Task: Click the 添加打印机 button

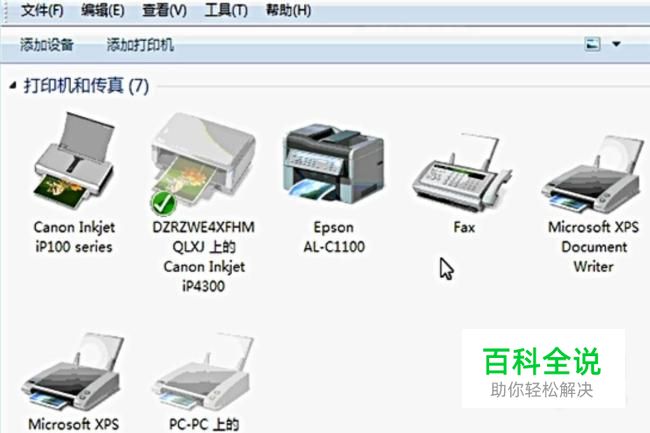Action: coord(140,44)
